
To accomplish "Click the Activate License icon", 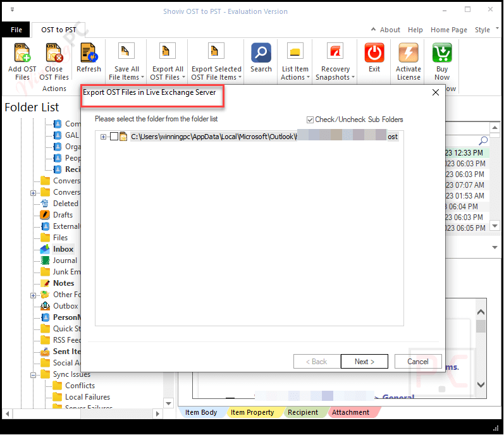I will (409, 52).
